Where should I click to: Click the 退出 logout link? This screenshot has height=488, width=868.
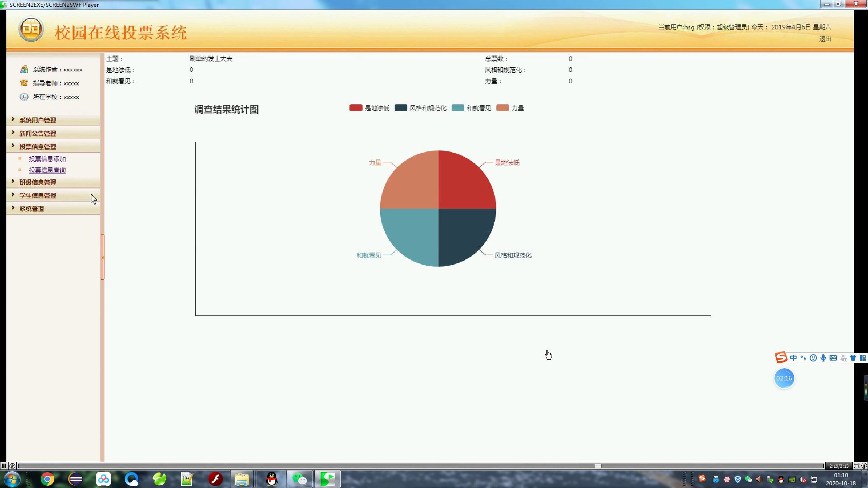coord(825,39)
